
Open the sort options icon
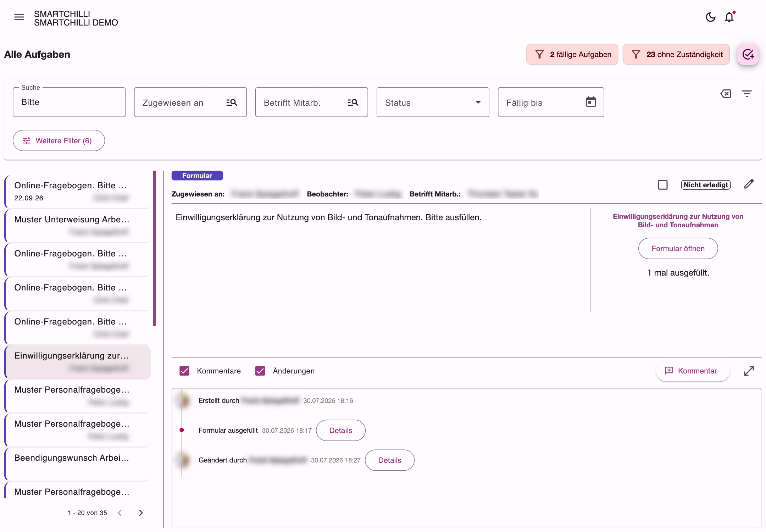click(747, 94)
